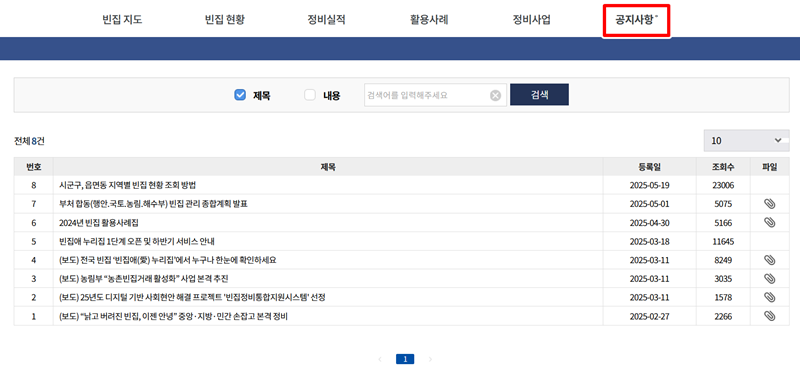Screen dimensions: 800x369
Task: Open notice 시군구, 읍면동 지역별 빈집 현황 조회 방법
Action: click(x=128, y=185)
